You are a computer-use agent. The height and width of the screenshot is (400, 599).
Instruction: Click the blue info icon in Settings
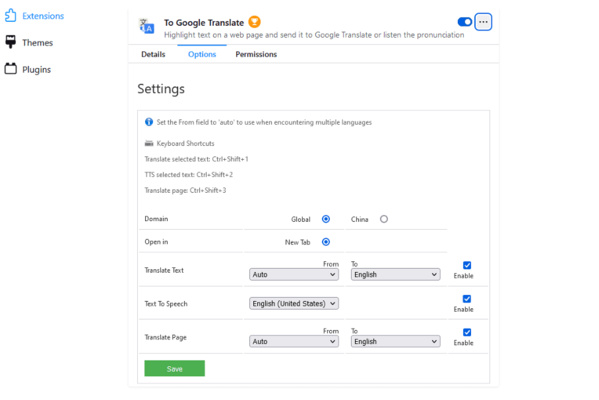pyautogui.click(x=149, y=122)
